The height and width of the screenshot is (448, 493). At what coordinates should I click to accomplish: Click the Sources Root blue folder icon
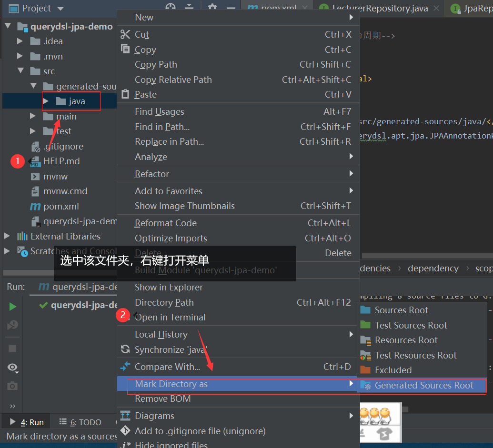365,310
